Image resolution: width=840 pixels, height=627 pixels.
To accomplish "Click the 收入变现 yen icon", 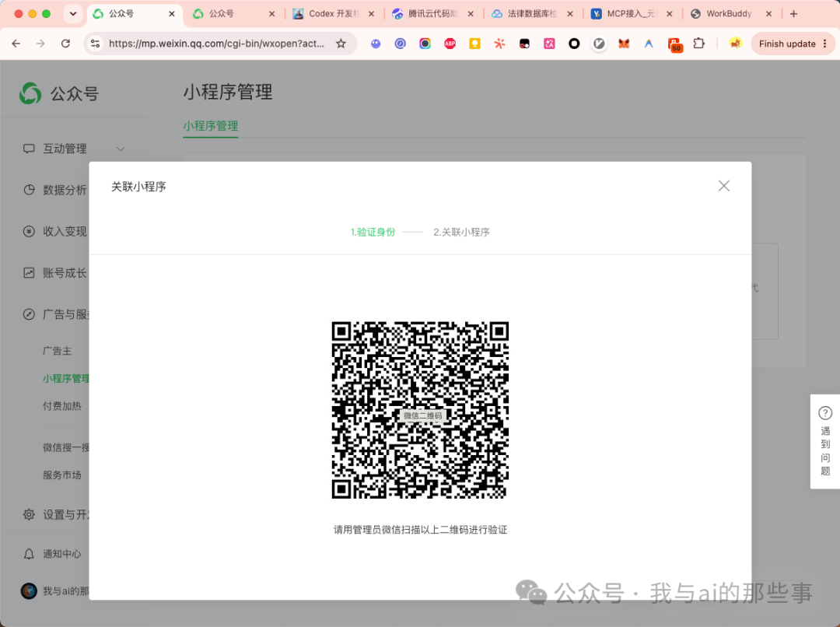I will pos(29,232).
